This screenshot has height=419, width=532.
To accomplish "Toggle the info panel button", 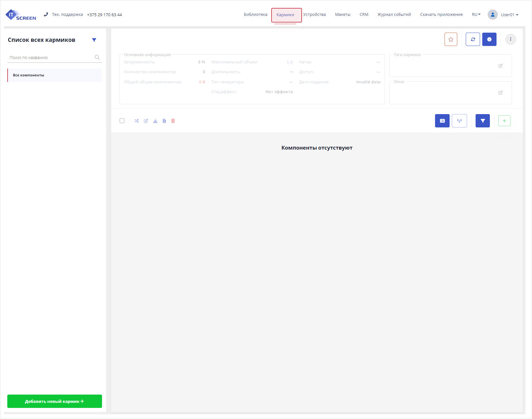I will point(489,39).
